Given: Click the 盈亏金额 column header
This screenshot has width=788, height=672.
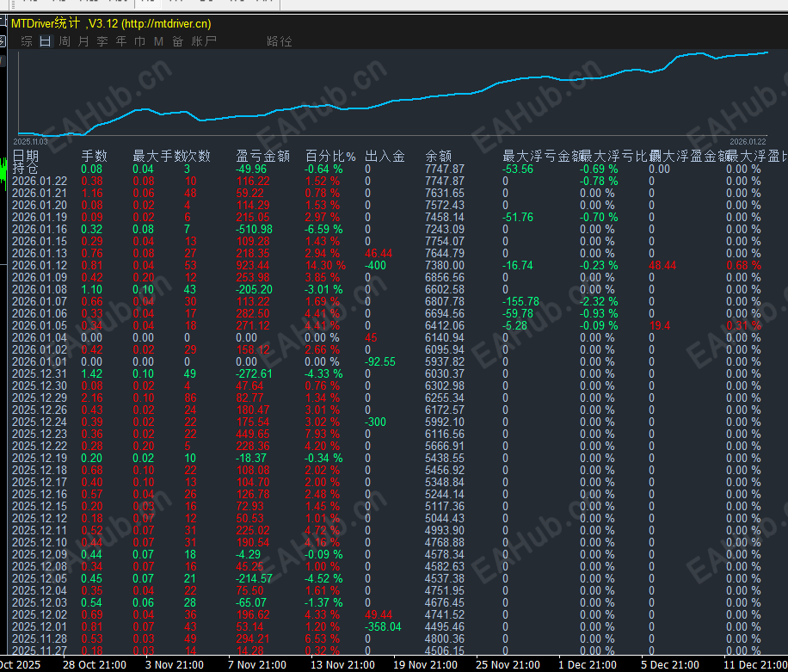Looking at the screenshot, I should click(x=262, y=156).
